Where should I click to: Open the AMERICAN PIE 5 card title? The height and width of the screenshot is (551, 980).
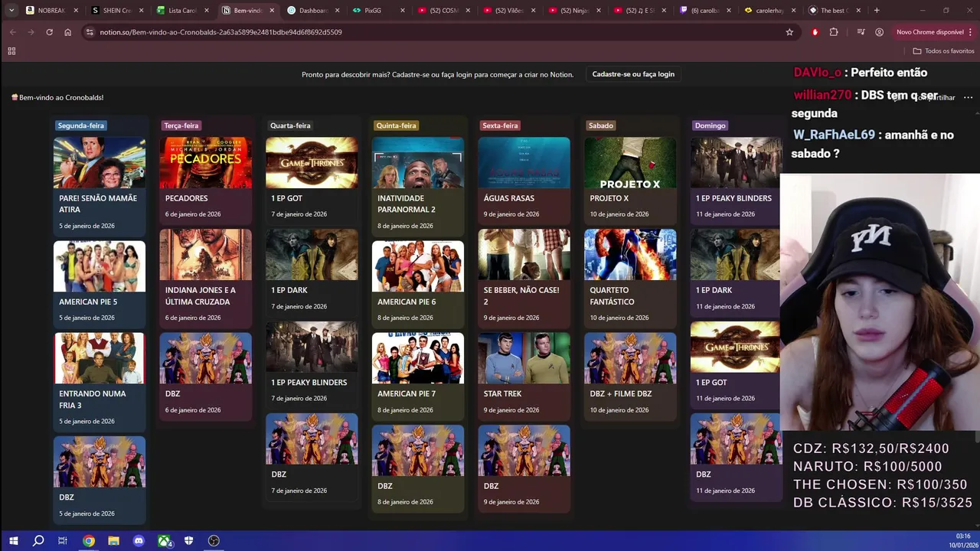[88, 302]
